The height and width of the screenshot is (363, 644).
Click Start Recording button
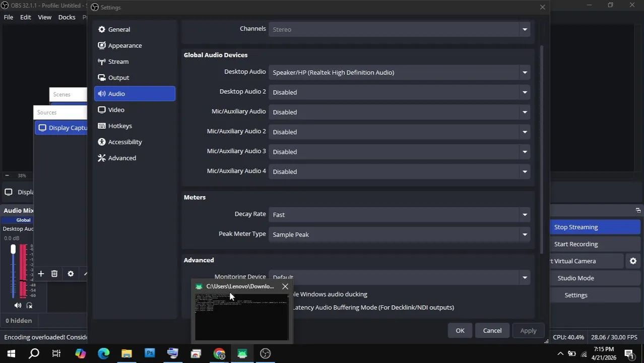point(595,244)
